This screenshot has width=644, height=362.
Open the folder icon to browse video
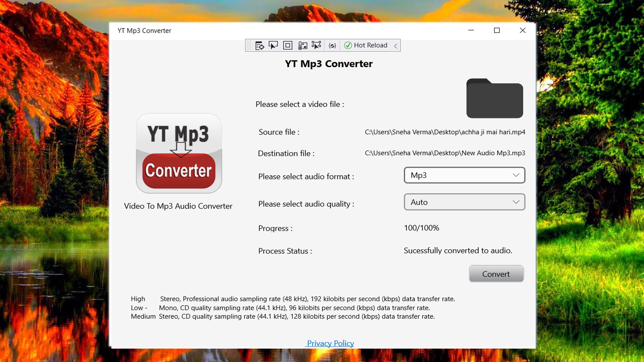pos(494,99)
